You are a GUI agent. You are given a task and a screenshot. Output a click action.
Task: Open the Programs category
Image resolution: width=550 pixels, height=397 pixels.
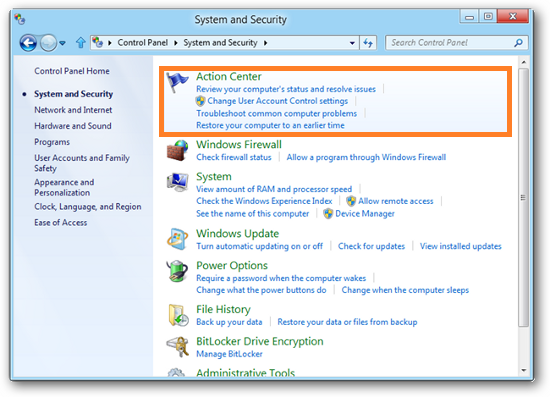click(52, 142)
